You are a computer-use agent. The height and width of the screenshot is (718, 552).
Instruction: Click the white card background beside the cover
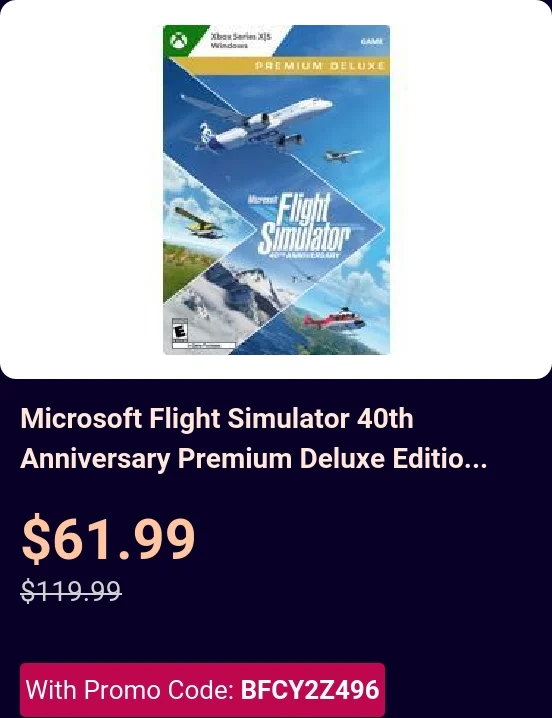coord(470,190)
